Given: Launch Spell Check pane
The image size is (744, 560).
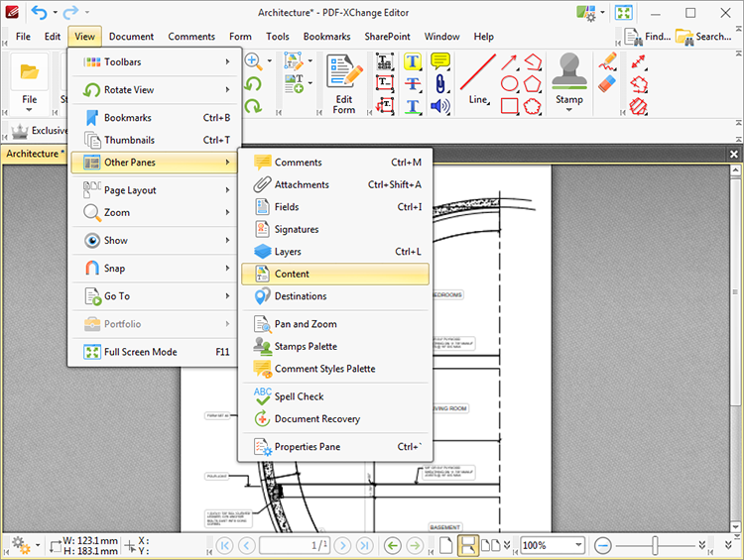Looking at the screenshot, I should pyautogui.click(x=335, y=396).
